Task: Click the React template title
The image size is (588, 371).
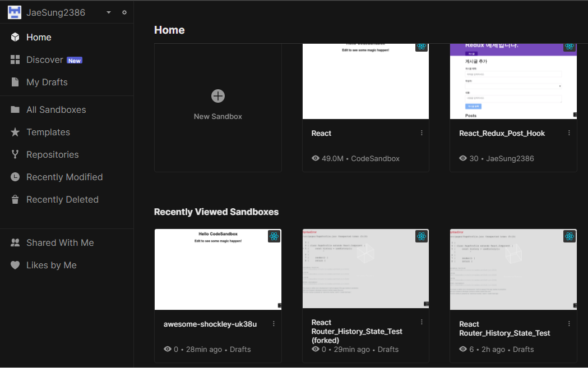Action: [321, 134]
